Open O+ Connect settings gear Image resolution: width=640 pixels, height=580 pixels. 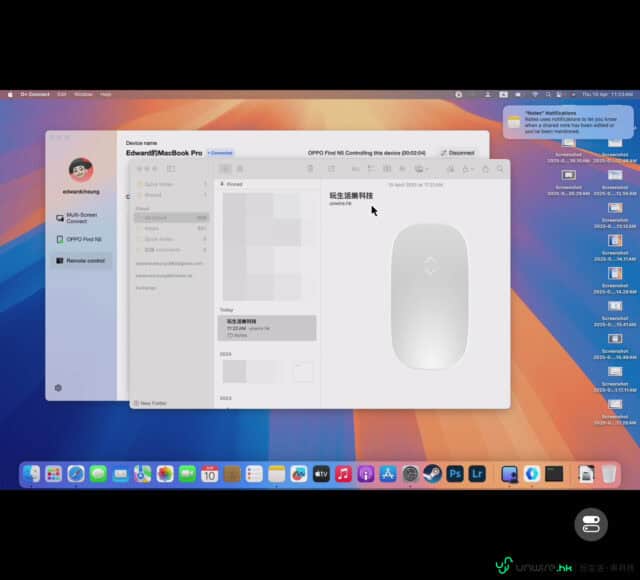[x=58, y=388]
